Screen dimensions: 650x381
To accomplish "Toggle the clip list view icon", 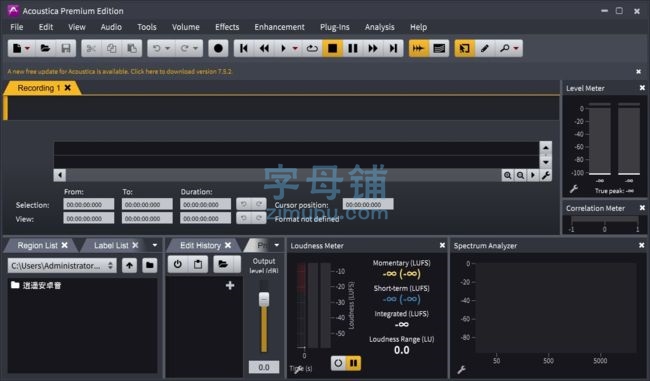I will pyautogui.click(x=439, y=49).
